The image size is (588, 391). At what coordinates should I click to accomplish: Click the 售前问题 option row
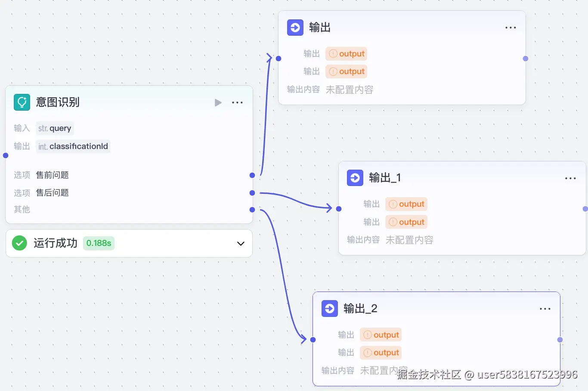click(x=129, y=175)
